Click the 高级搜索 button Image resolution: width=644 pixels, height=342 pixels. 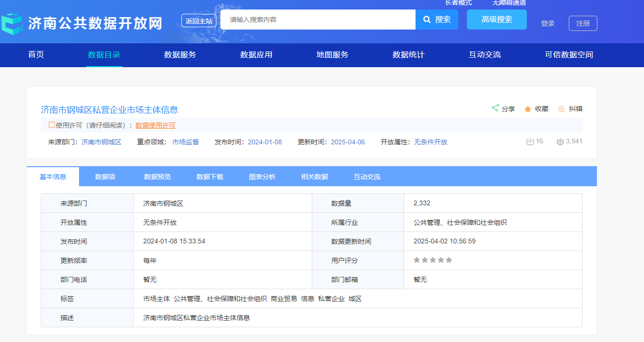click(497, 20)
